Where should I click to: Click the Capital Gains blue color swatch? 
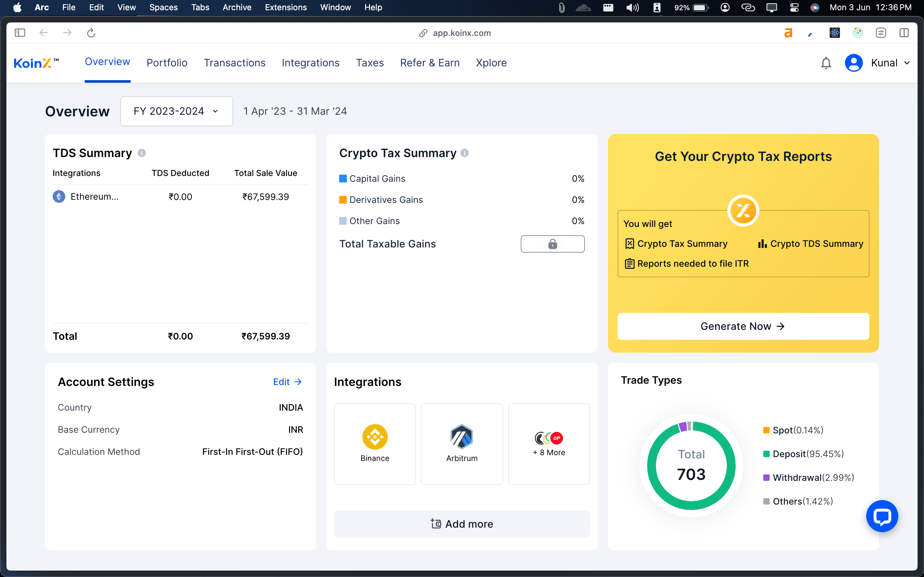[343, 179]
